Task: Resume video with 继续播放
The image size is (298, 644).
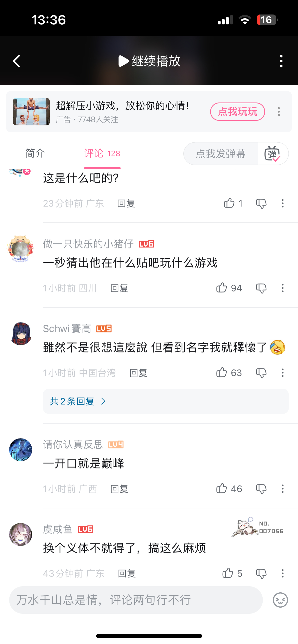Action: (x=150, y=61)
